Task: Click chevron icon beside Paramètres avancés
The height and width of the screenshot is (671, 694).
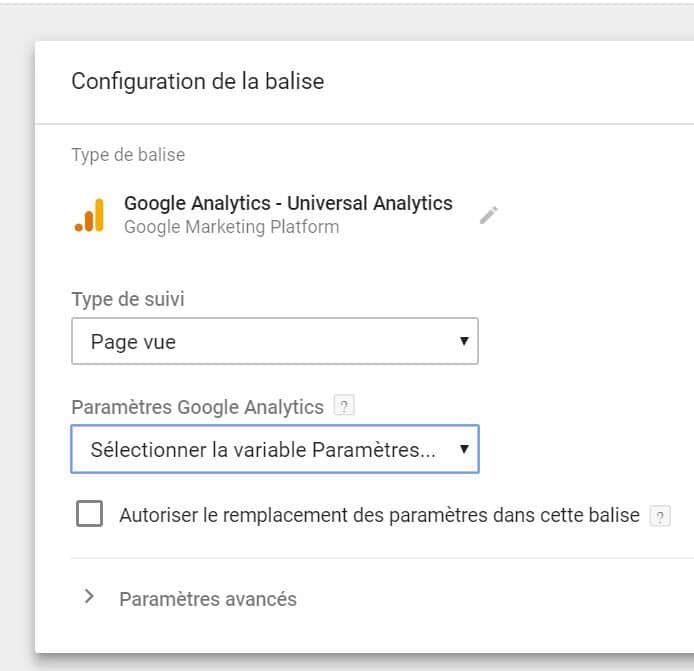Action: (x=89, y=597)
